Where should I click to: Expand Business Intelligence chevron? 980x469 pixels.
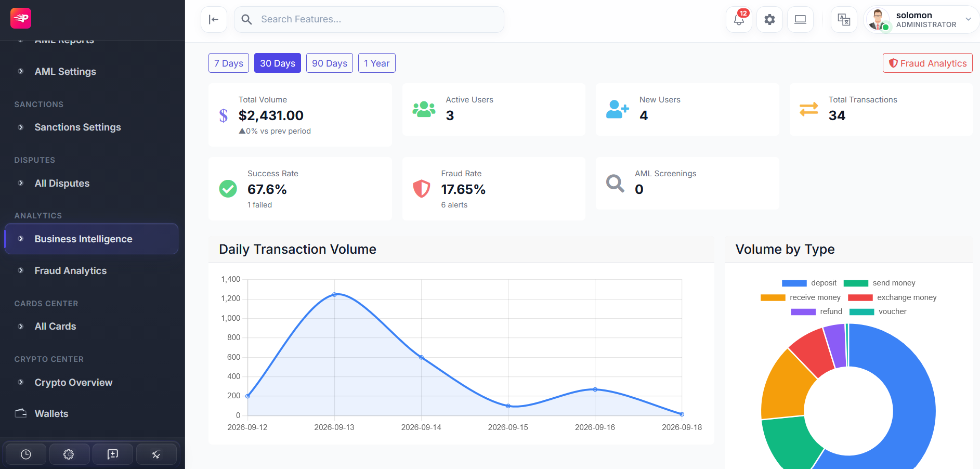[21, 239]
